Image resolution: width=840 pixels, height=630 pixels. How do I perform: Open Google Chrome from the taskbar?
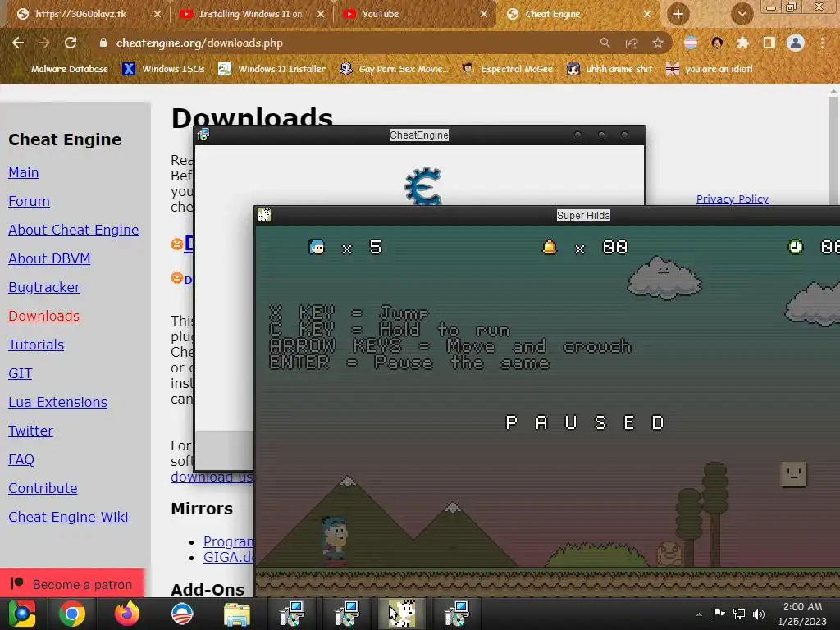tap(72, 614)
